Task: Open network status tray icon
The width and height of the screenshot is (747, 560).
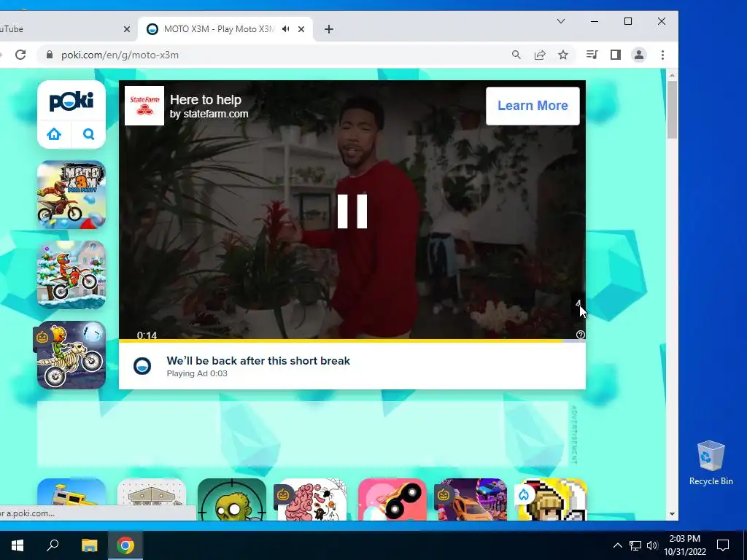Action: 635,545
